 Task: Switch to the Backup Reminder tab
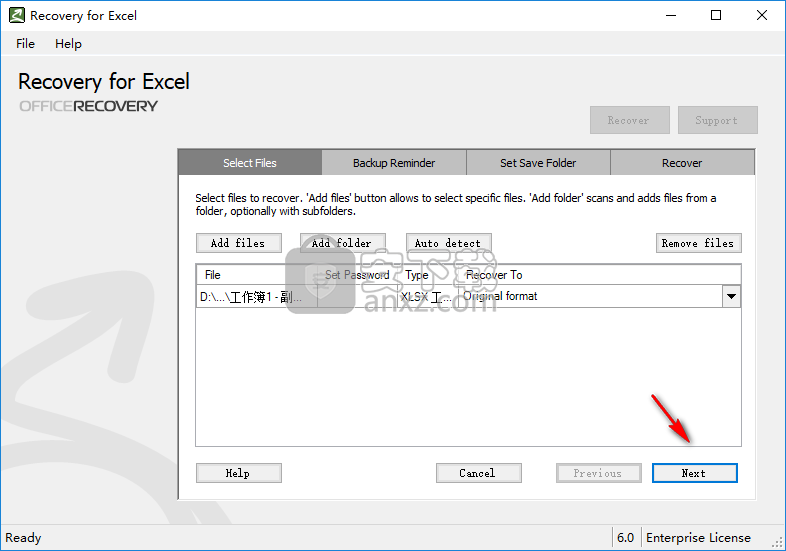394,162
